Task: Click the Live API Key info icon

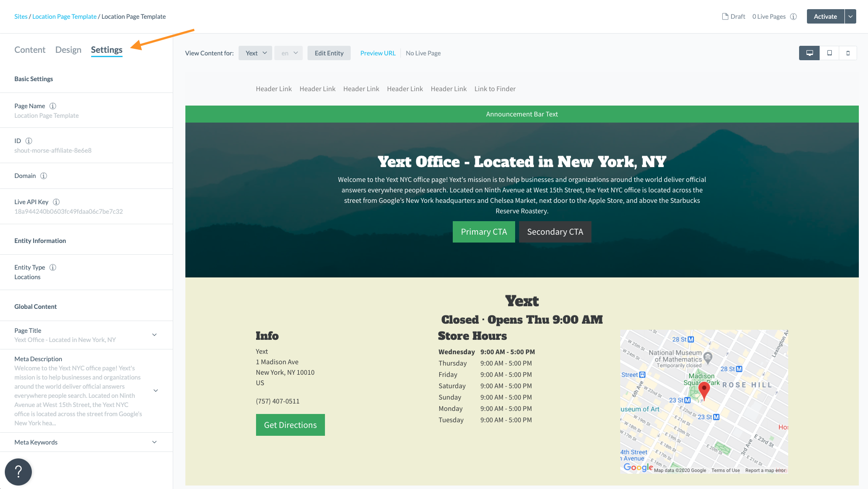Action: pos(56,202)
